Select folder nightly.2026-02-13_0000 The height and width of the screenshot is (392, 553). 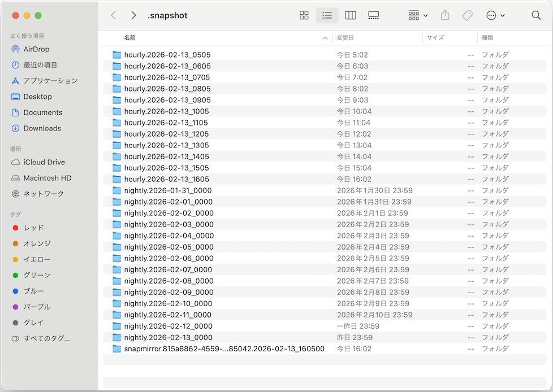(168, 337)
